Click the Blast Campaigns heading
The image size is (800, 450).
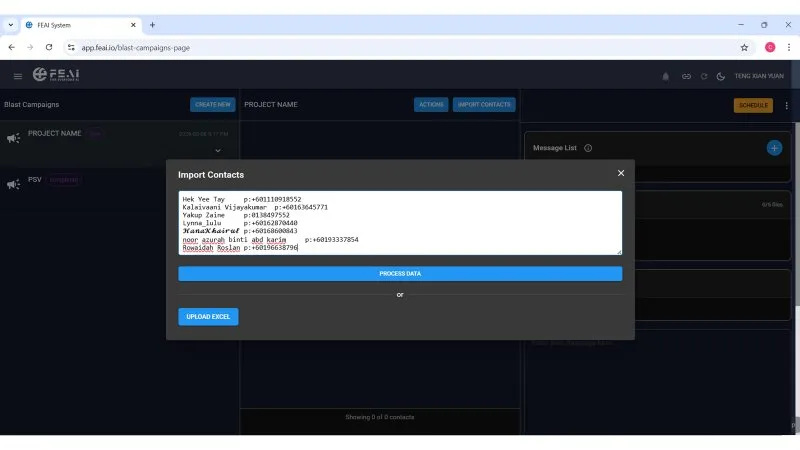tap(32, 105)
